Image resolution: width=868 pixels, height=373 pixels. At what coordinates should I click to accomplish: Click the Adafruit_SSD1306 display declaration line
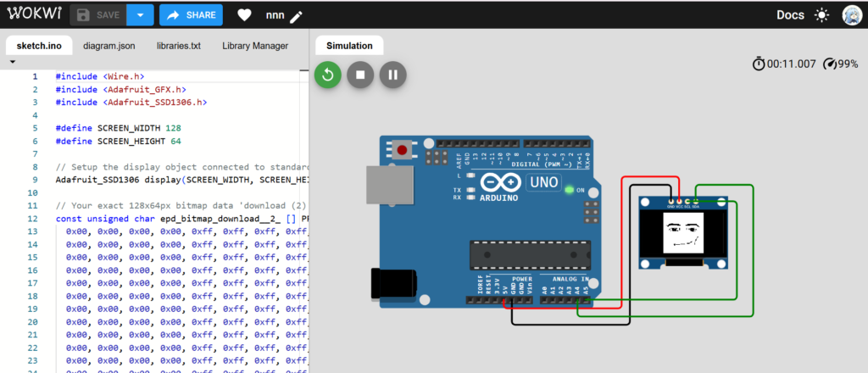tap(182, 180)
